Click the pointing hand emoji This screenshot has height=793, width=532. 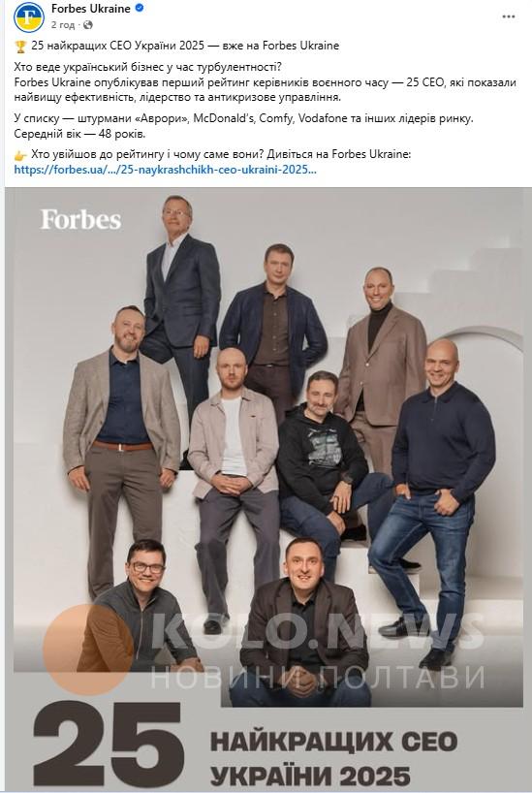[20, 155]
